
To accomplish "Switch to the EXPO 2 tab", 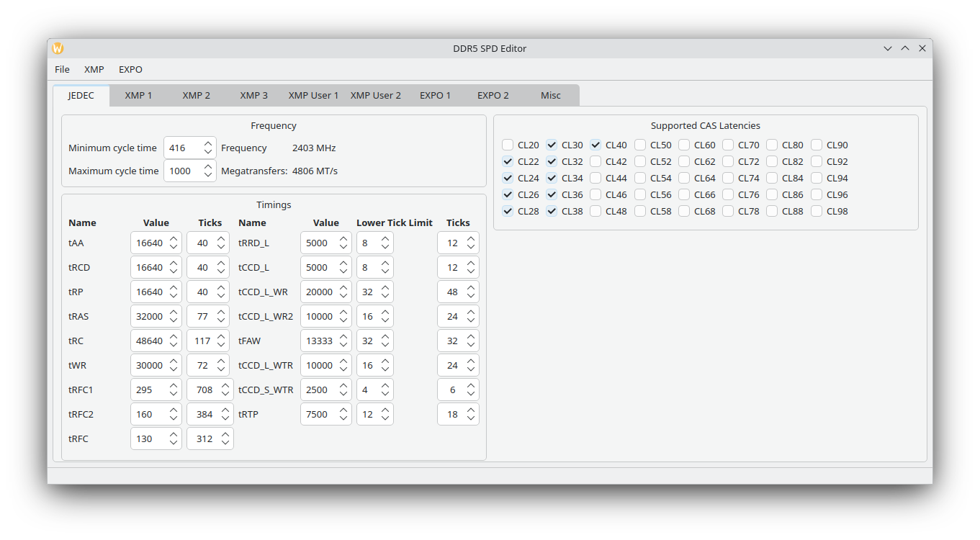I will (493, 96).
